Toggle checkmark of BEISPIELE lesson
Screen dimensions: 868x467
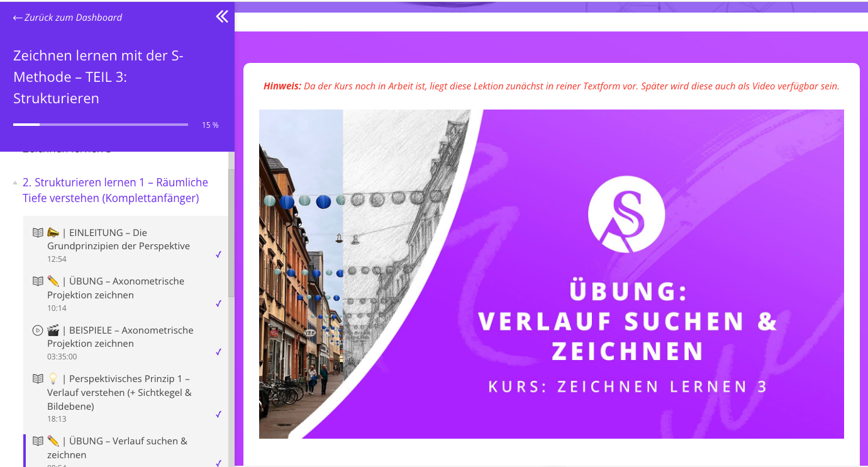coord(218,352)
